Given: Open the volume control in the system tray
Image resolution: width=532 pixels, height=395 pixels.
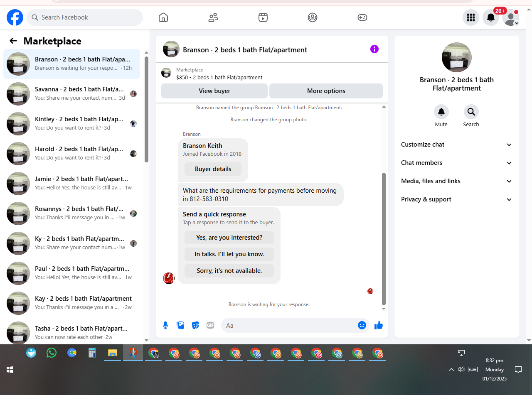Looking at the screenshot, I should coord(461,369).
